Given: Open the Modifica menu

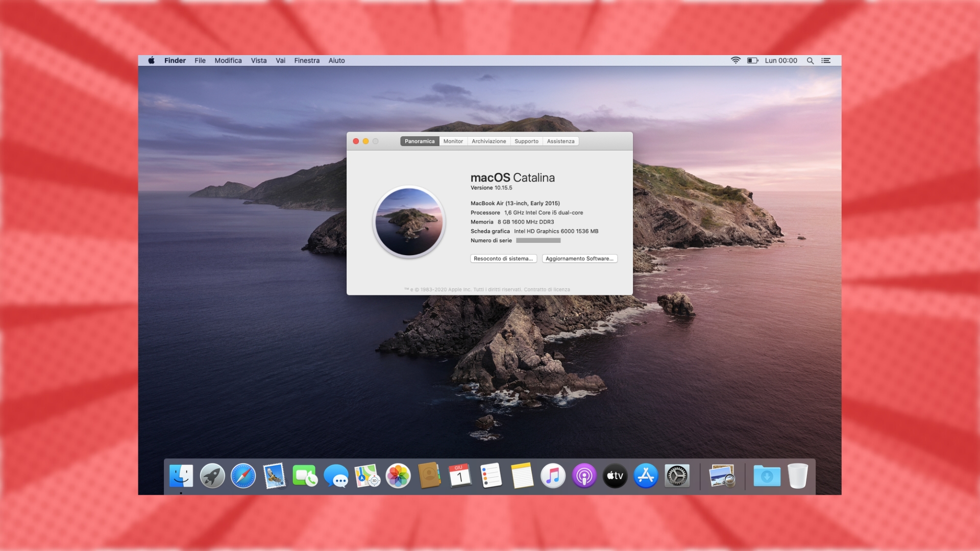Looking at the screenshot, I should click(x=228, y=60).
